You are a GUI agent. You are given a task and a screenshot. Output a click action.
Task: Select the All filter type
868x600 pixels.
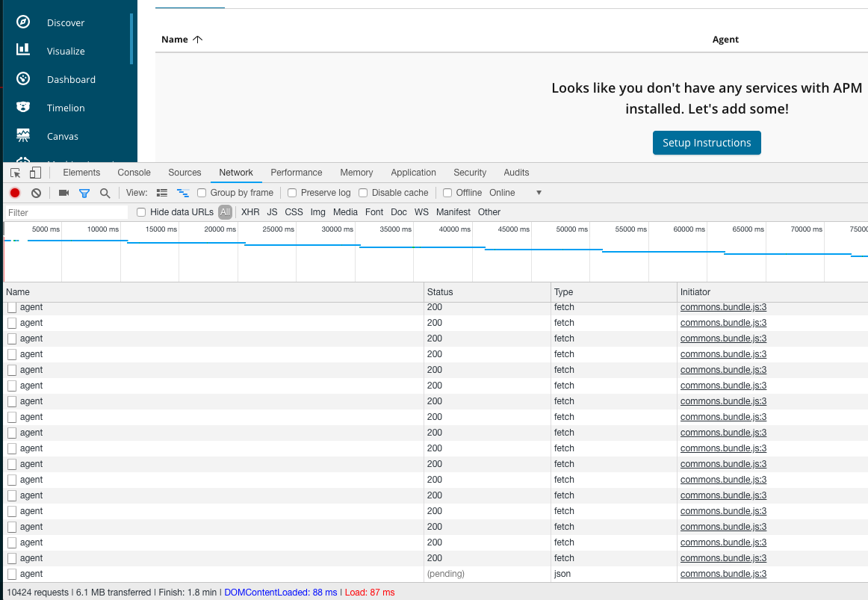pos(225,212)
